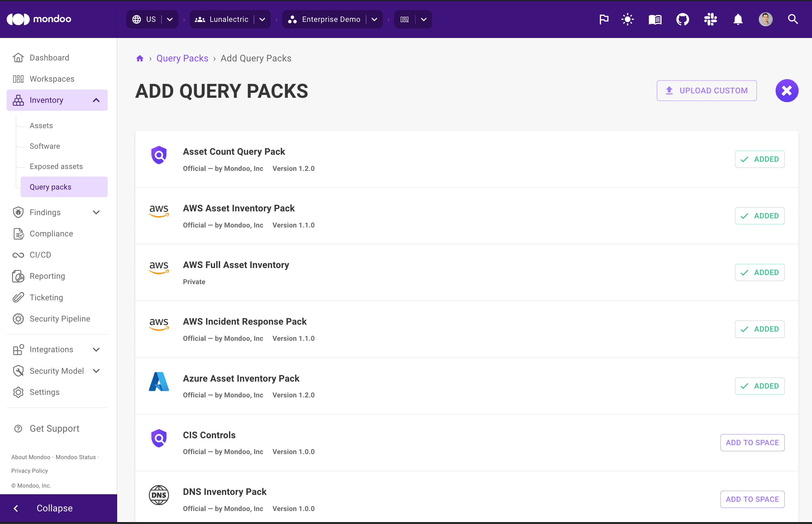
Task: Toggle ADDED on AWS Incident Response Pack
Action: [759, 329]
